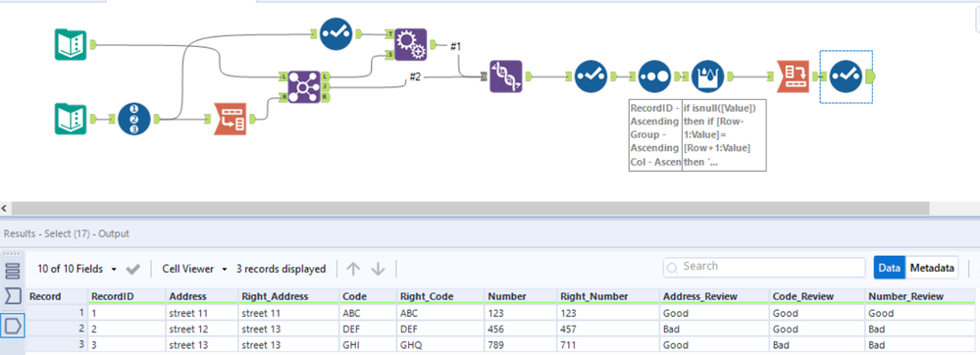The height and width of the screenshot is (355, 980).
Task: Click the Join tool's J output anchor
Action: (x=325, y=87)
